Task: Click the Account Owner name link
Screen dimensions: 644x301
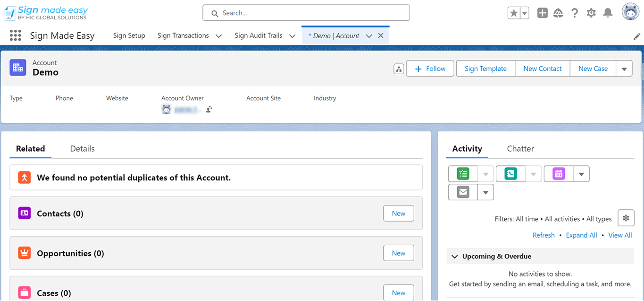Action: (x=188, y=110)
